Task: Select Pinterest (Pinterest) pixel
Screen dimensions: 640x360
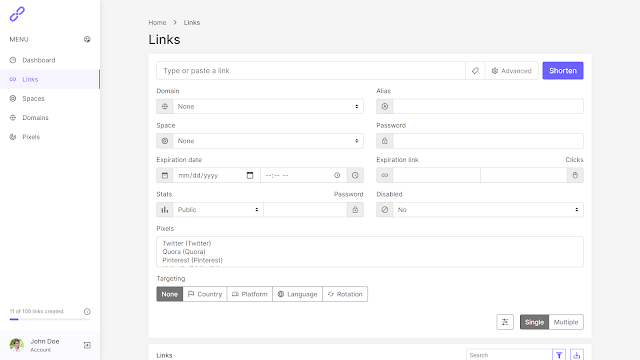Action: point(193,260)
